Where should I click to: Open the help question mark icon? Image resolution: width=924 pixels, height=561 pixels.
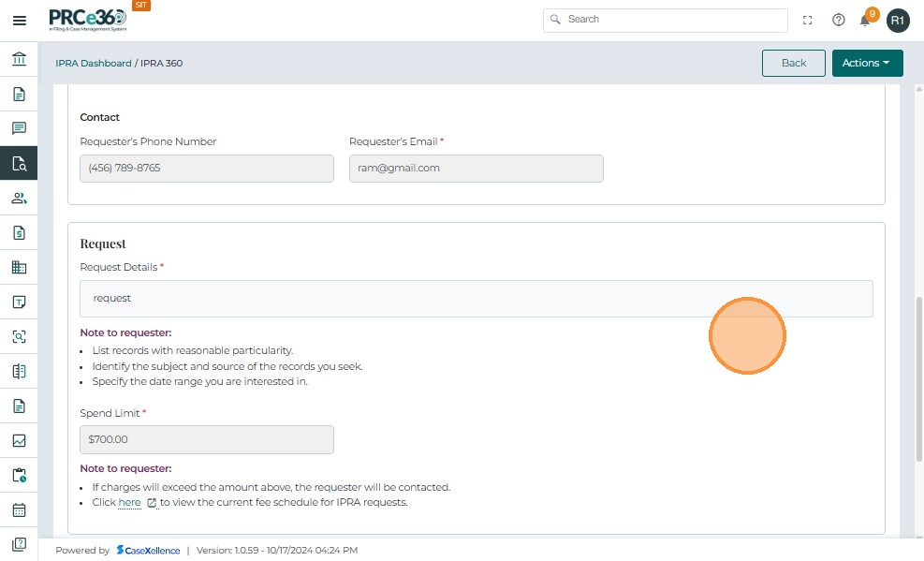coord(839,20)
